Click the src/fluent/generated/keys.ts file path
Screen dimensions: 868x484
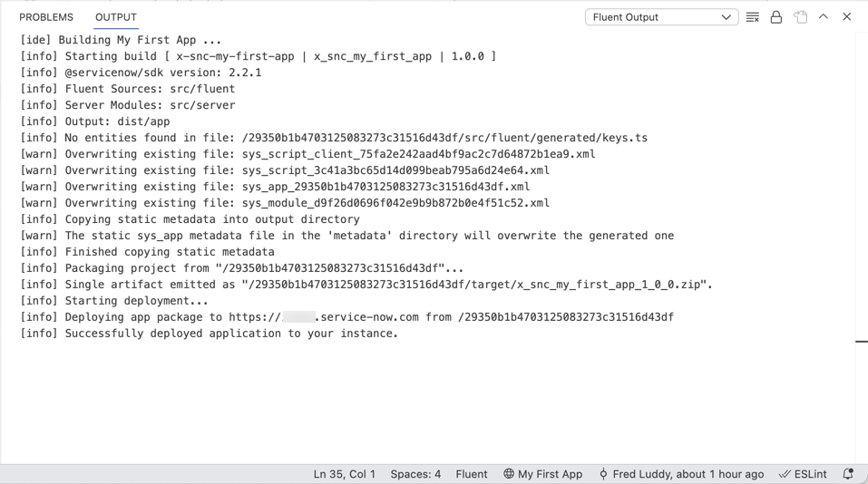444,138
